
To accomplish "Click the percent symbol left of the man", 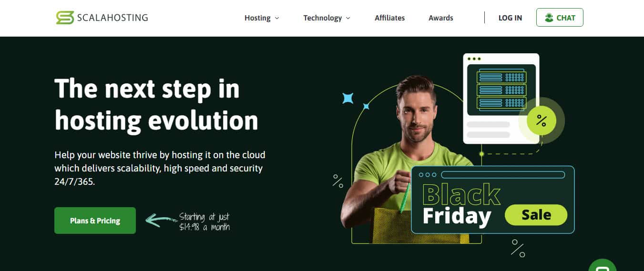I will pos(338,181).
